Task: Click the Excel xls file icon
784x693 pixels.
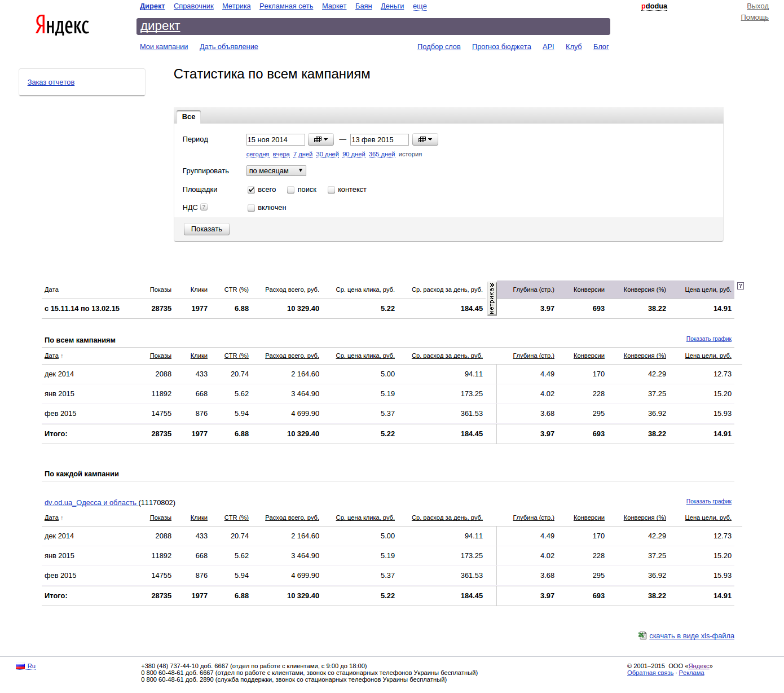Action: (642, 635)
